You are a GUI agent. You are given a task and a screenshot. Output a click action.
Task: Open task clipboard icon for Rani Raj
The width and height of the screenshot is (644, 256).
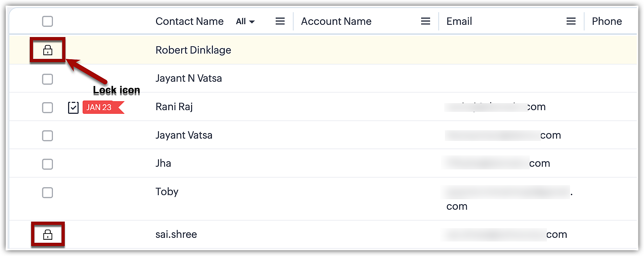[73, 107]
